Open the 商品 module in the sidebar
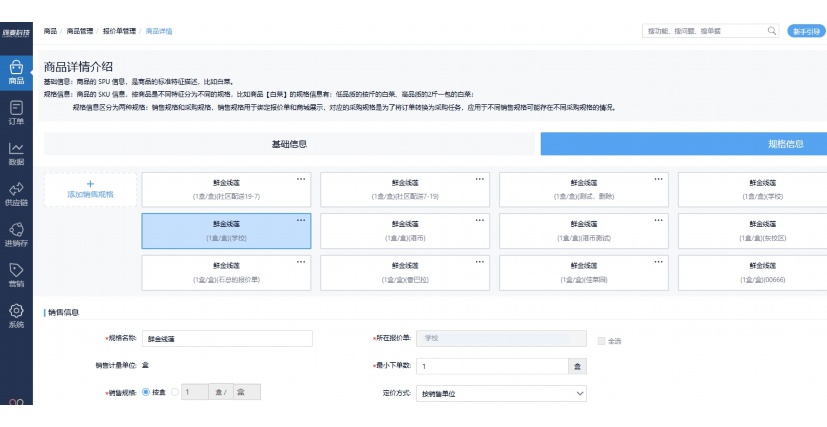The image size is (827, 427). (x=16, y=71)
